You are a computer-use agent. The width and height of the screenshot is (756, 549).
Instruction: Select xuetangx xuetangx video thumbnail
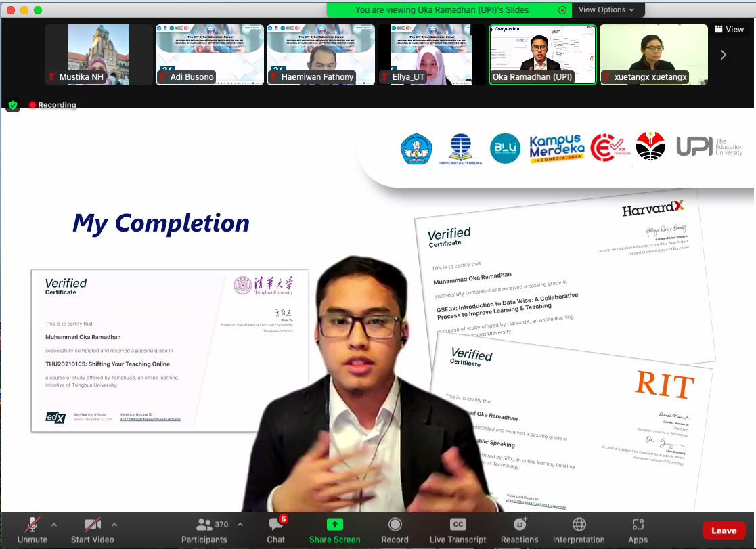click(654, 55)
